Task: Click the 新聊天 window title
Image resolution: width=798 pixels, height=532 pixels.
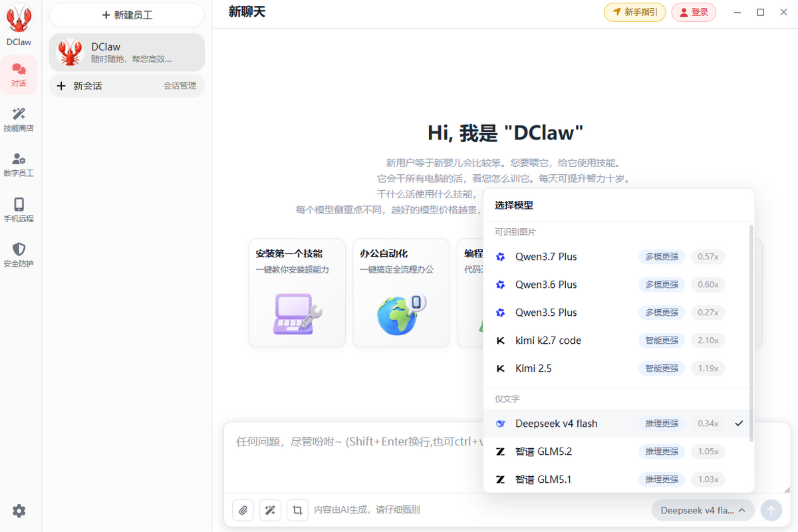Action: (247, 11)
